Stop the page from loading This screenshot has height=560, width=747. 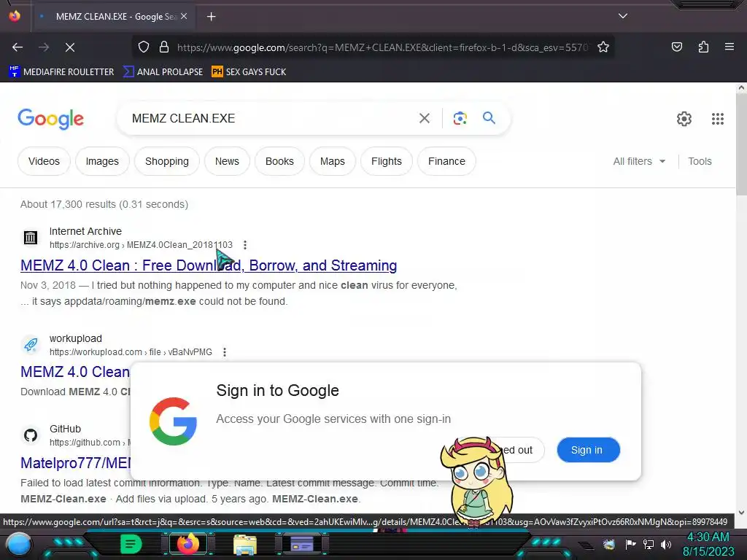tap(70, 47)
